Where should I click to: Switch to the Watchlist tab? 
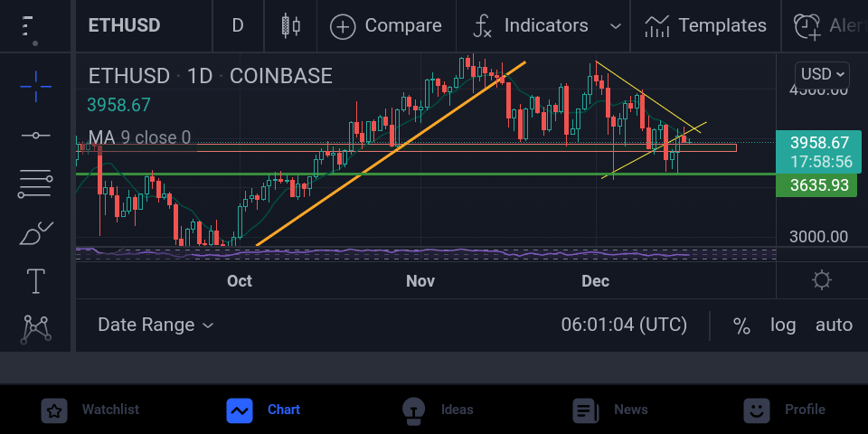click(x=90, y=410)
